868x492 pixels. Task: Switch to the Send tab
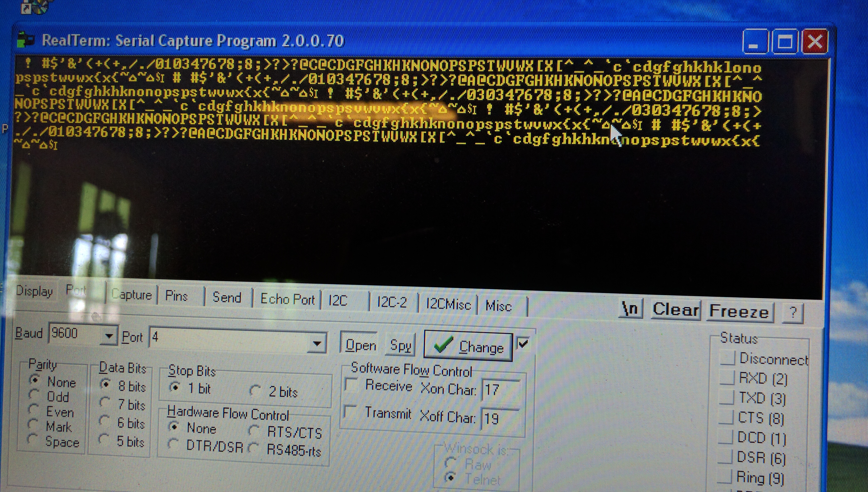click(227, 297)
